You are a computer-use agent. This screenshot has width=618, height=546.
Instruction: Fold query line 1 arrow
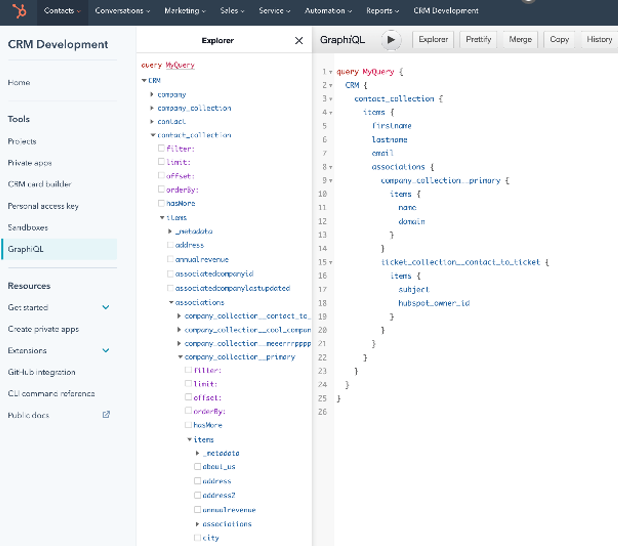coord(330,72)
